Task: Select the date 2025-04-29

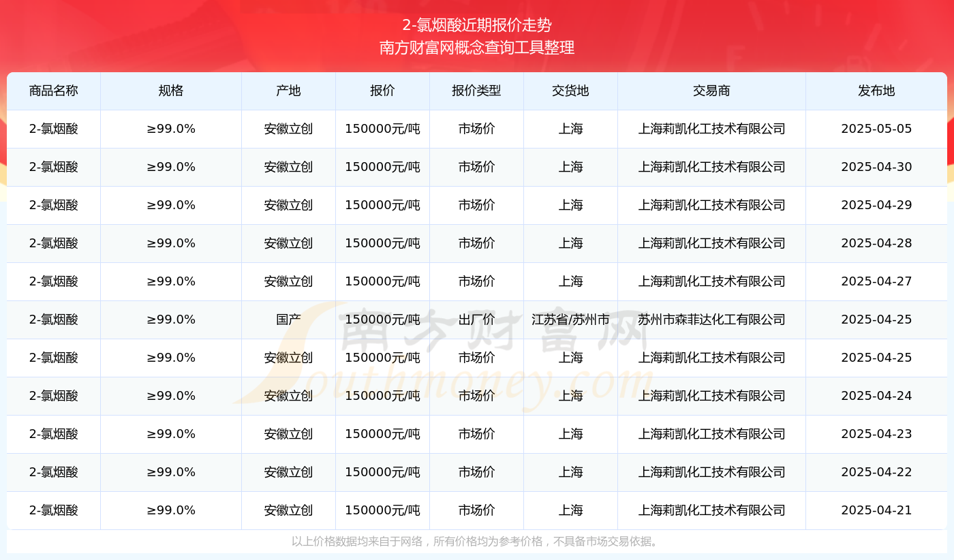Action: click(876, 205)
